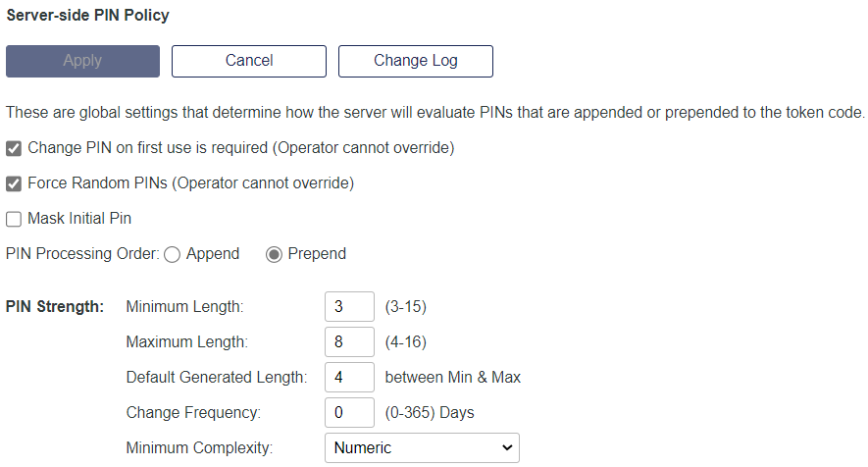Open the Minimum Complexity dropdown
This screenshot has width=868, height=467.
tap(422, 448)
